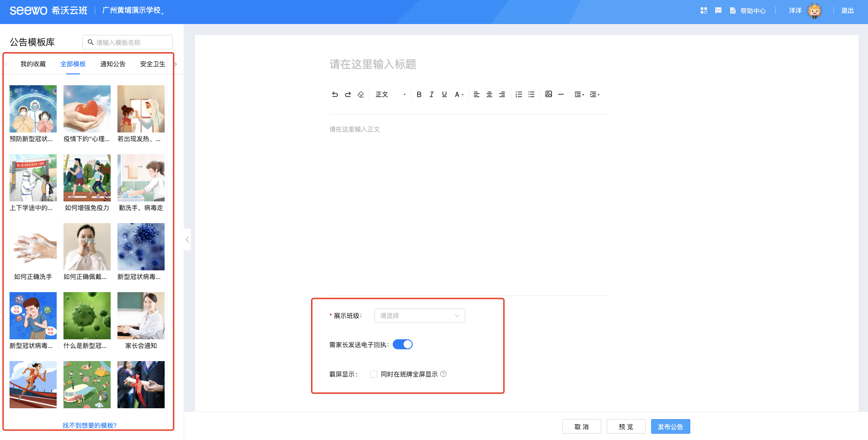
Task: Toggle underline text formatting
Action: (444, 94)
